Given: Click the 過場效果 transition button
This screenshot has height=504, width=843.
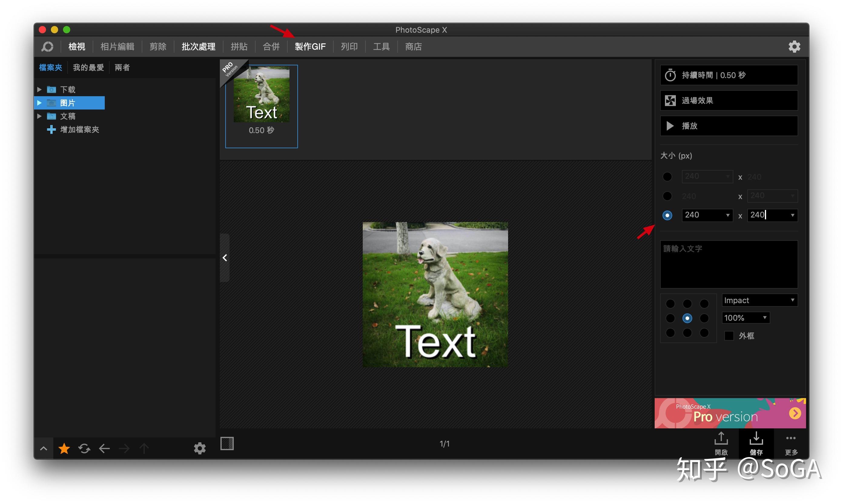Looking at the screenshot, I should 729,100.
